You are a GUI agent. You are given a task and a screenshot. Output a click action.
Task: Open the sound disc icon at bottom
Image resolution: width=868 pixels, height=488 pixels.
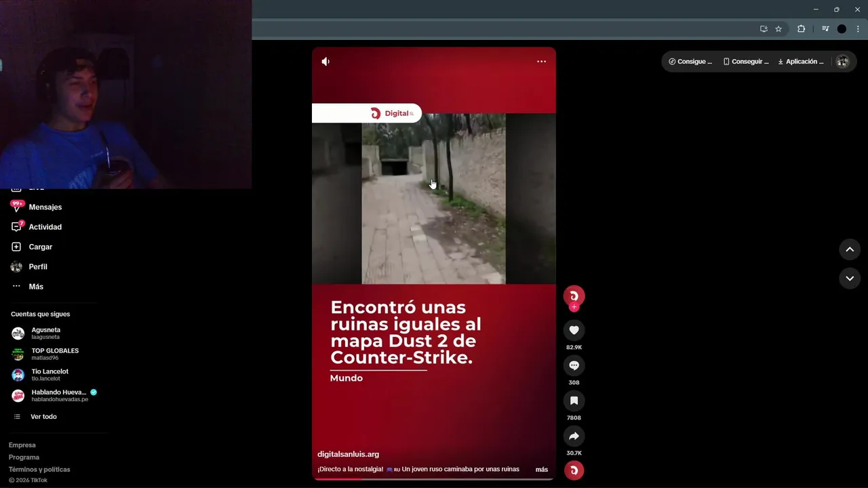click(574, 470)
